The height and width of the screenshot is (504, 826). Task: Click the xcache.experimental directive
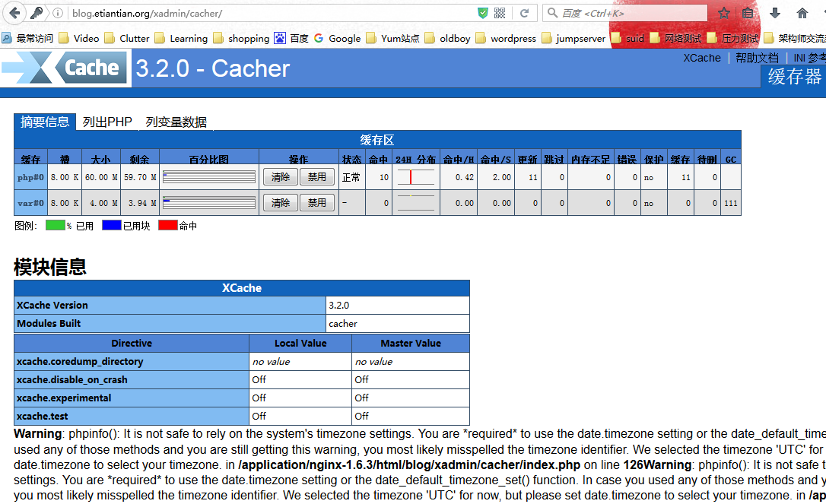(132, 398)
